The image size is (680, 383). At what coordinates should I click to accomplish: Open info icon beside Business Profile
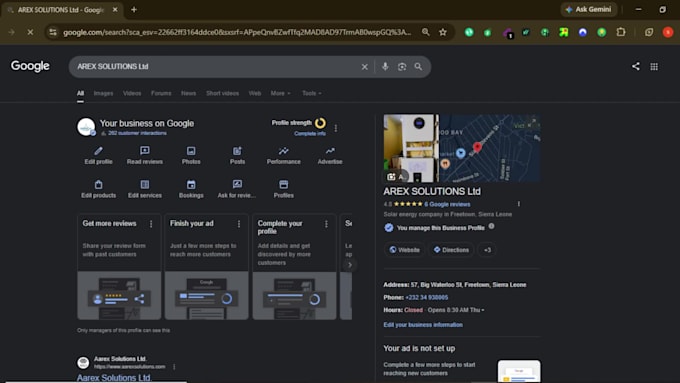(x=491, y=226)
